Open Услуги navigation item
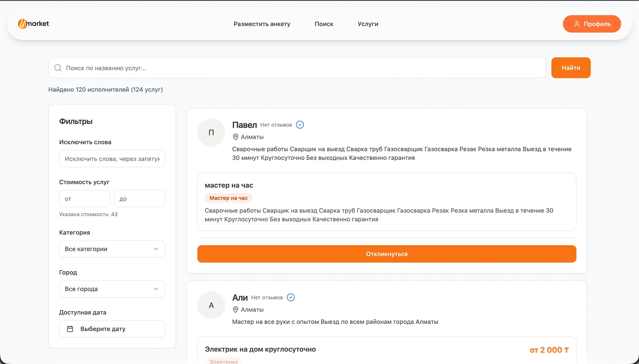Screen dimensions: 639x364 point(368,24)
